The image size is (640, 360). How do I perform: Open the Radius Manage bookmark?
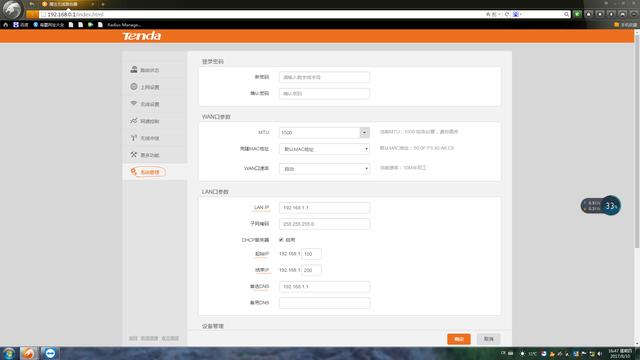tap(121, 25)
